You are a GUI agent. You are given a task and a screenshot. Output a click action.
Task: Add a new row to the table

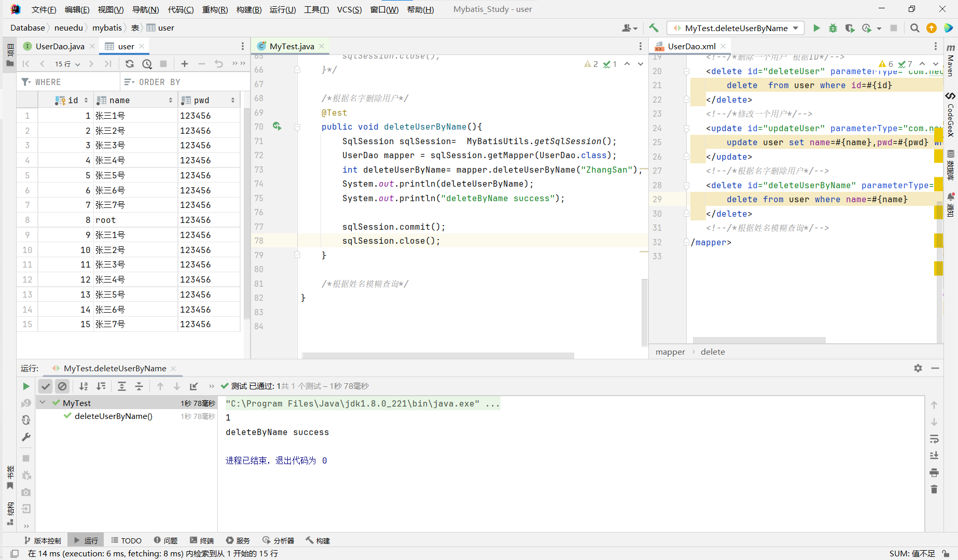[x=184, y=64]
